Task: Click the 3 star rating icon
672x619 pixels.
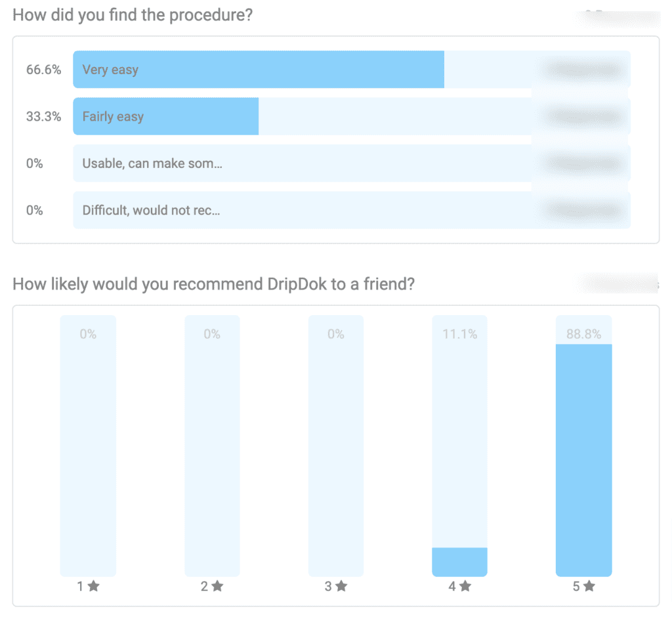Action: (341, 586)
